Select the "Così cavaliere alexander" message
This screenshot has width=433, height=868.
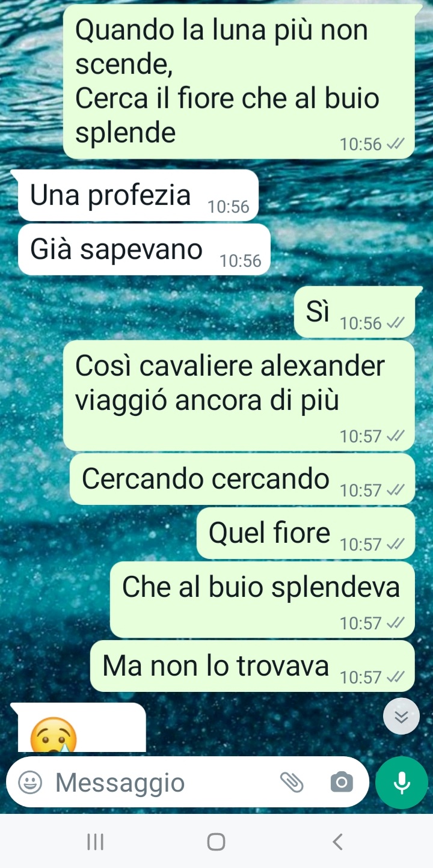[239, 396]
